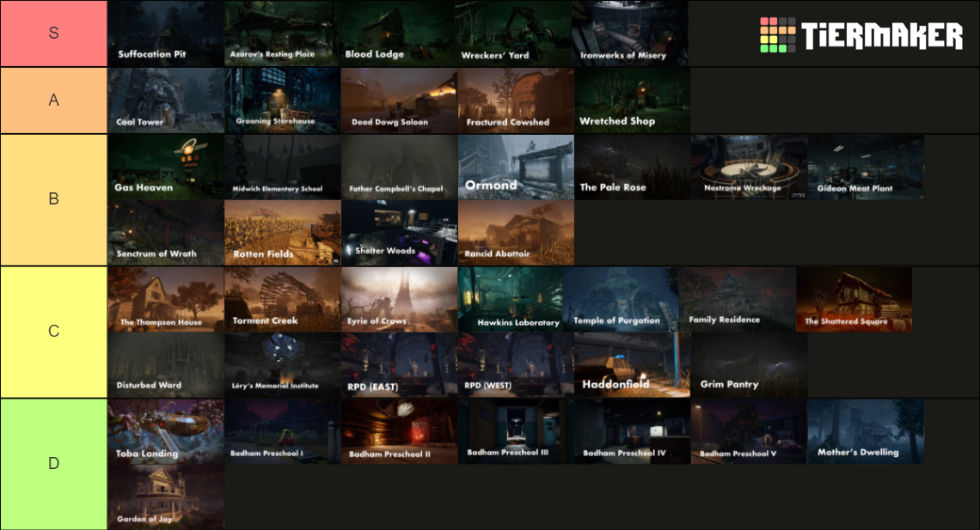
Task: Select the Blood Lodge map image
Action: point(399,34)
